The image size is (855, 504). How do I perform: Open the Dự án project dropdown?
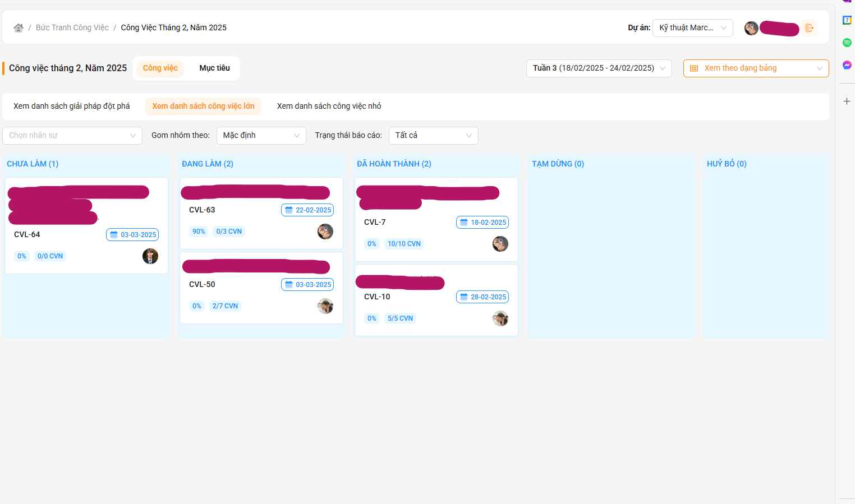coord(692,28)
